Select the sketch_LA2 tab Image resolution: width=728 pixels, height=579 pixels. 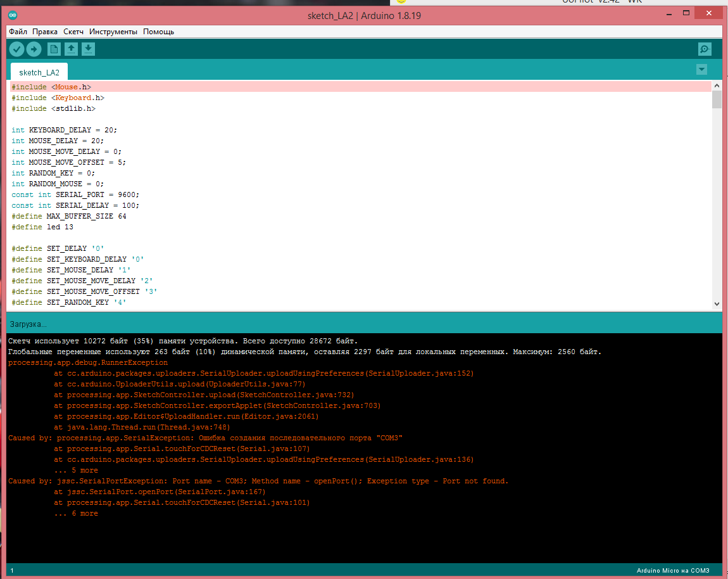click(39, 73)
